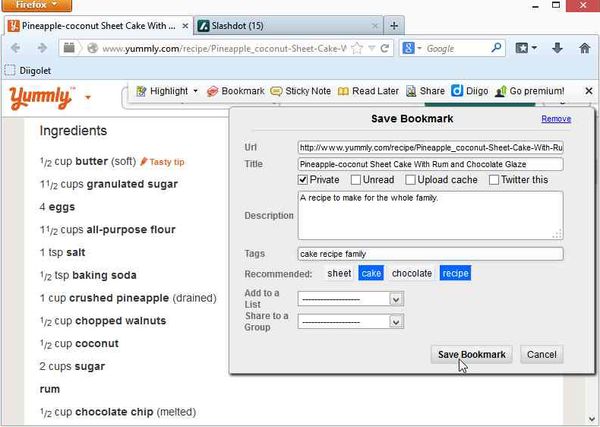
Task: Click the chocolate chip ingredient
Action: (x=114, y=412)
